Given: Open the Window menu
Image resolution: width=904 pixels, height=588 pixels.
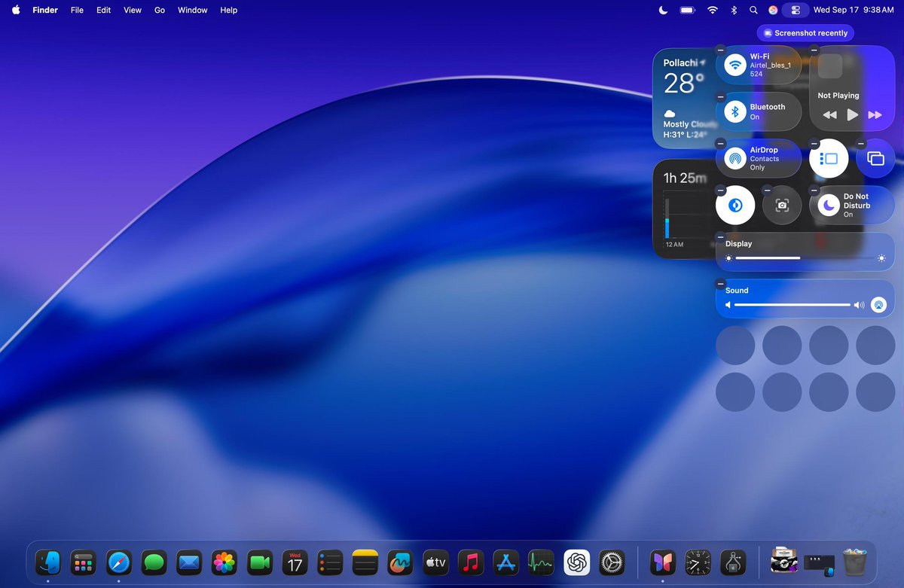Looking at the screenshot, I should point(192,10).
